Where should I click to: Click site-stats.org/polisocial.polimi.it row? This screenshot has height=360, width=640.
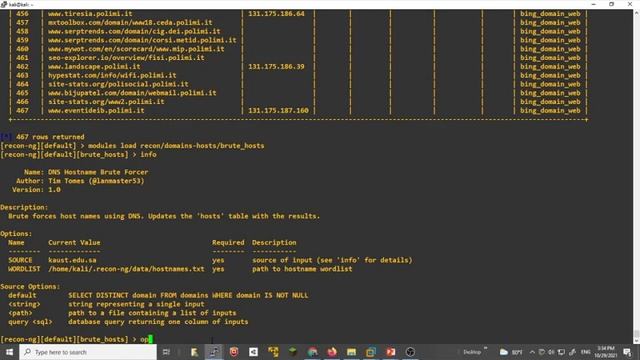(118, 84)
